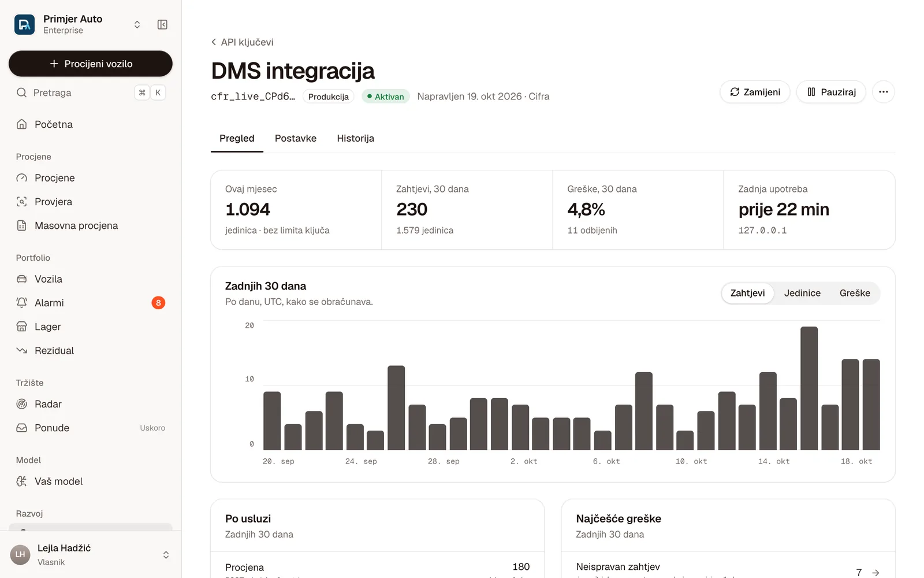Open Provjera using its scan icon
Image resolution: width=924 pixels, height=578 pixels.
point(22,202)
